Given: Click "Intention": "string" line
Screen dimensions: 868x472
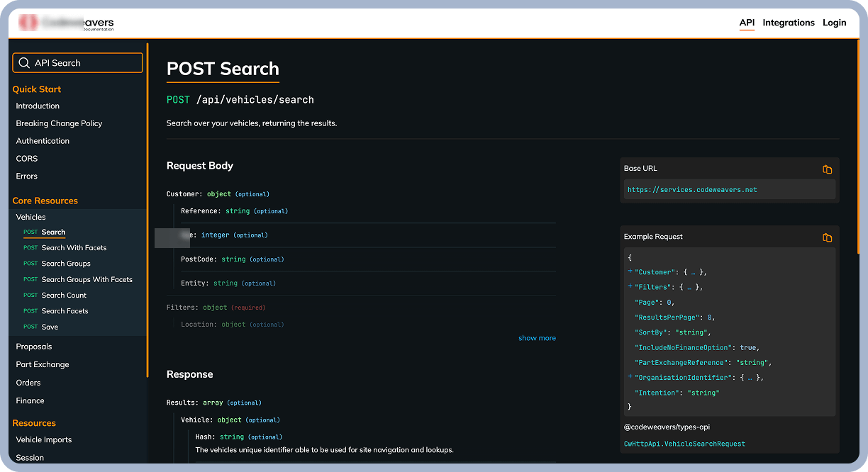Looking at the screenshot, I should tap(677, 393).
